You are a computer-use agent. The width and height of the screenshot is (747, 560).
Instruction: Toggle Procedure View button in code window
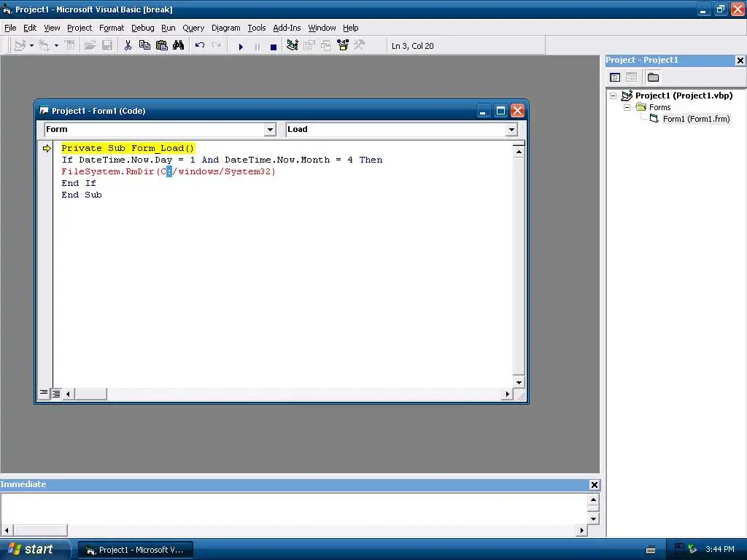tap(44, 393)
